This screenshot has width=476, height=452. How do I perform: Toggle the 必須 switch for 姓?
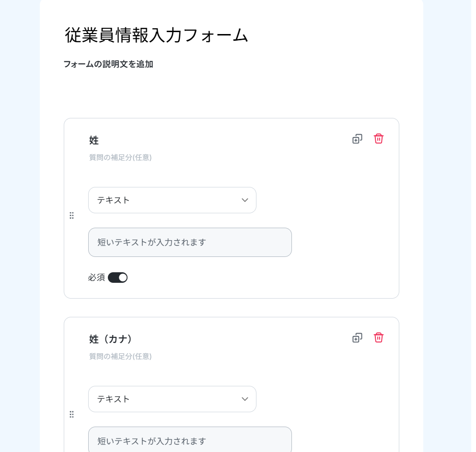[x=118, y=278]
